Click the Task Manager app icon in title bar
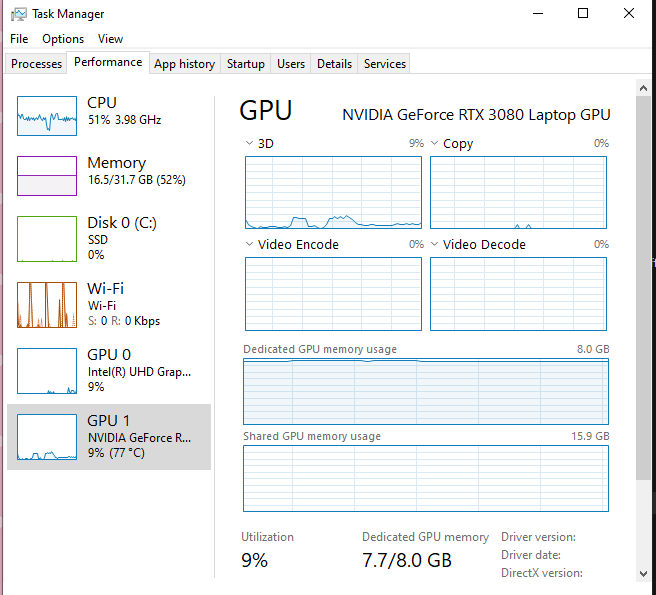Viewport: 656px width, 595px height. [19, 14]
